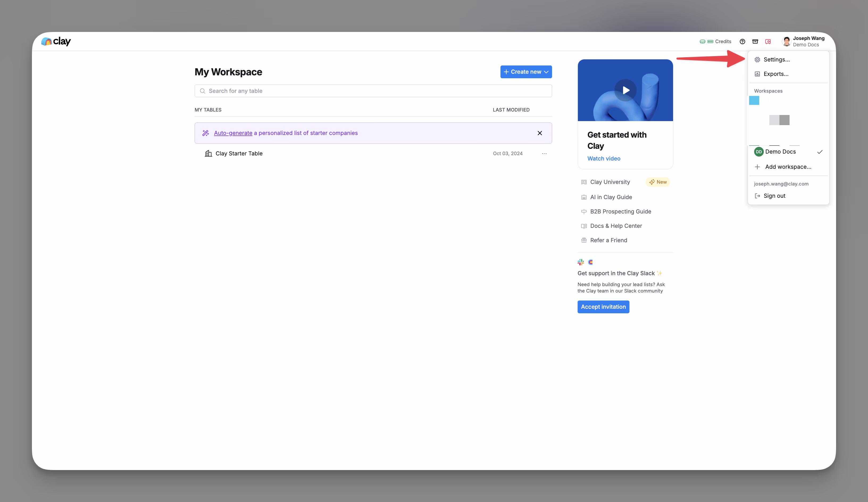Open the three-dot menu for Clay Starter Table
The image size is (868, 502).
(544, 153)
